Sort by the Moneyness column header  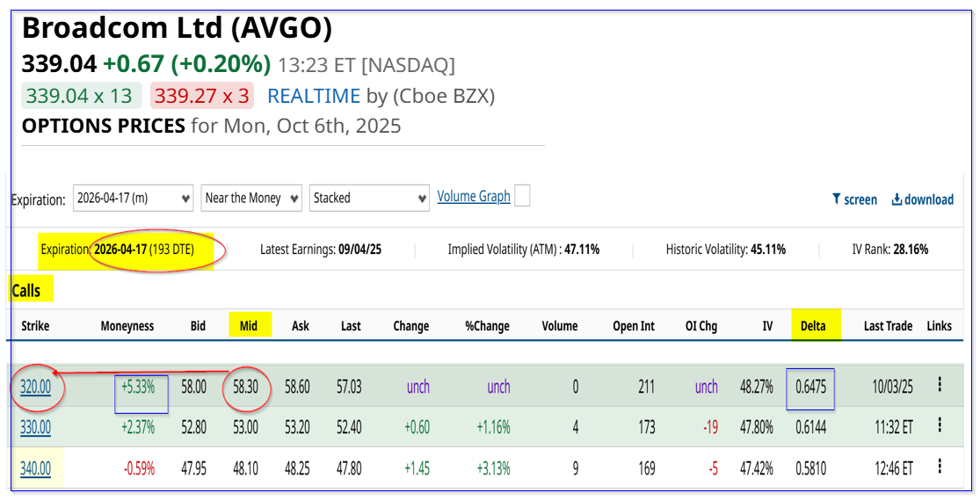point(127,326)
